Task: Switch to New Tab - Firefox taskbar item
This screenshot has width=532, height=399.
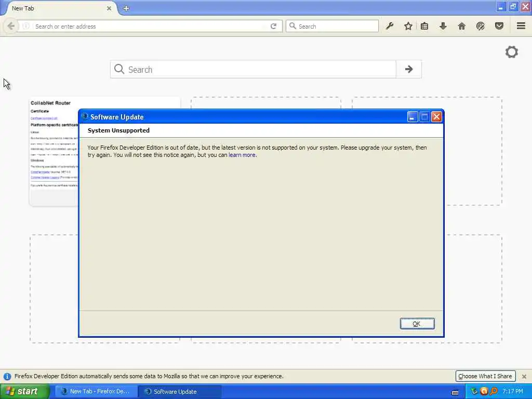Action: point(96,392)
